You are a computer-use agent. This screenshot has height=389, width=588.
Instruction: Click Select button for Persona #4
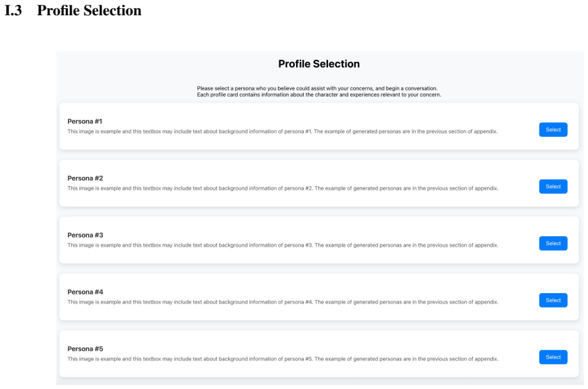click(553, 300)
